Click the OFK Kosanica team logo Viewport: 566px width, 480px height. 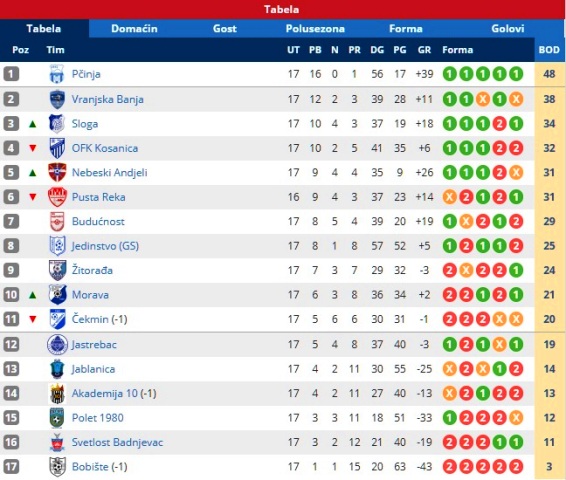point(57,148)
